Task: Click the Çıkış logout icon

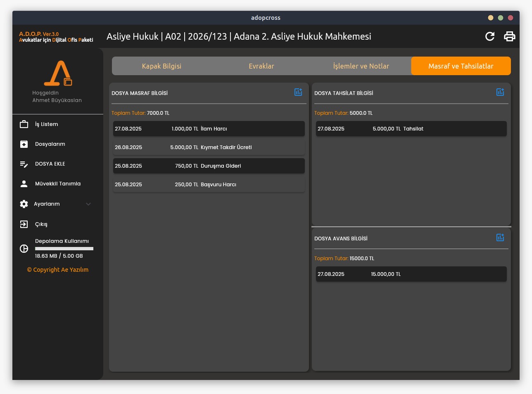Action: (24, 224)
